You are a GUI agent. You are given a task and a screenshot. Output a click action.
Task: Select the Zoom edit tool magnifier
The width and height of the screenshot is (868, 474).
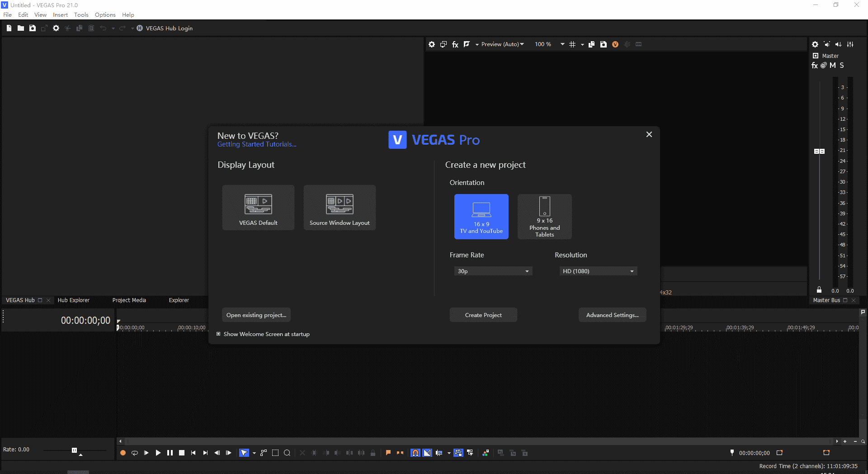[x=287, y=453]
